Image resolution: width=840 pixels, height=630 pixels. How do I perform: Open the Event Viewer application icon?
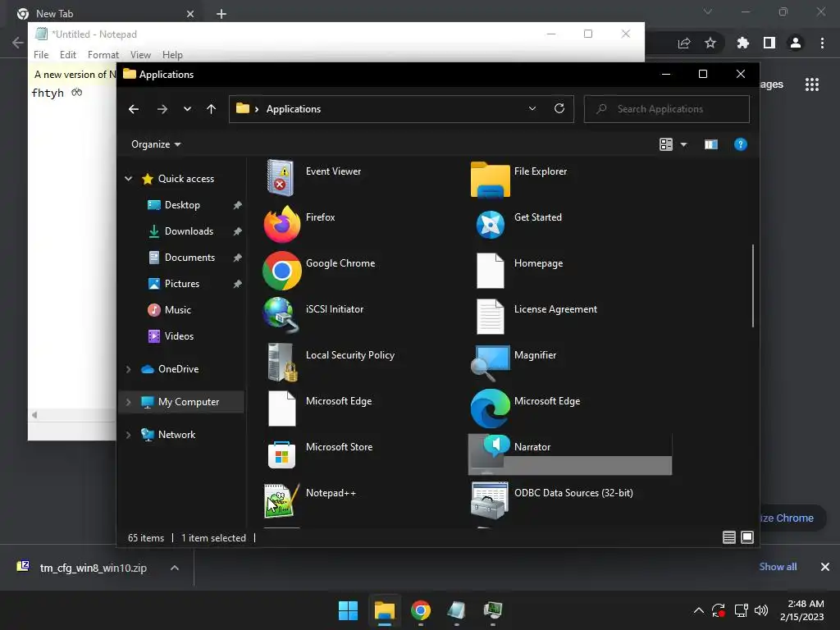pos(281,177)
